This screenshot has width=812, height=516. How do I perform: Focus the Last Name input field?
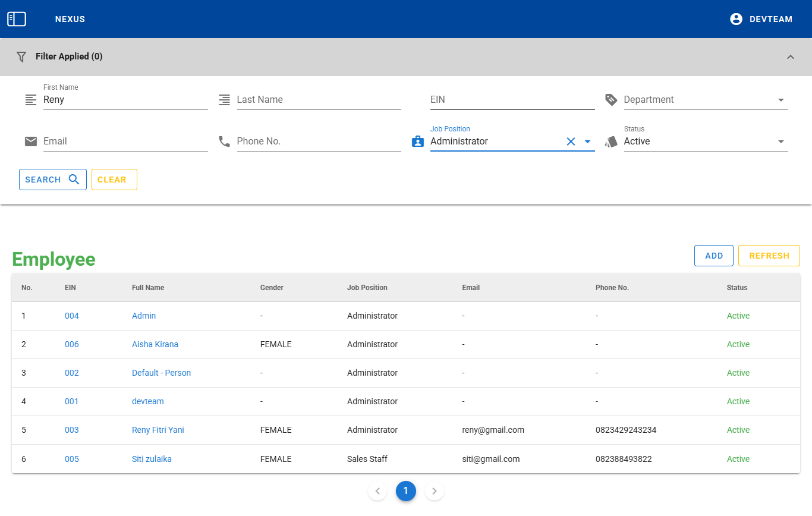tap(319, 100)
